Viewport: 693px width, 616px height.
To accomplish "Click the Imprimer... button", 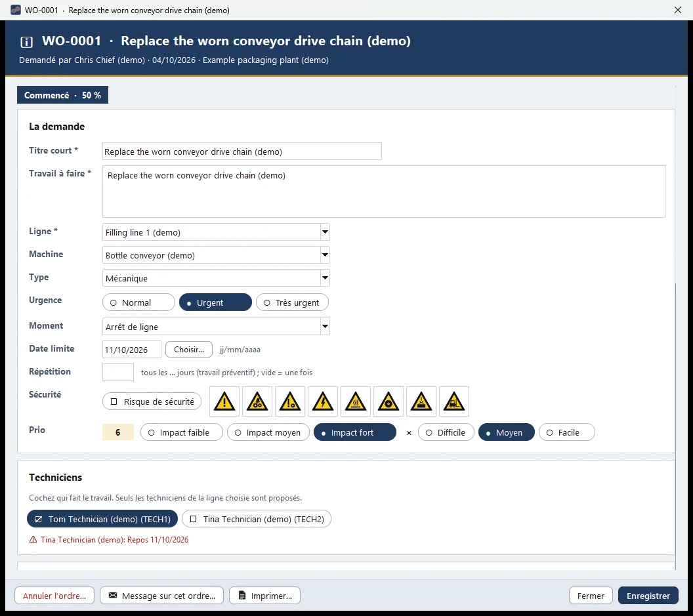I will (264, 596).
